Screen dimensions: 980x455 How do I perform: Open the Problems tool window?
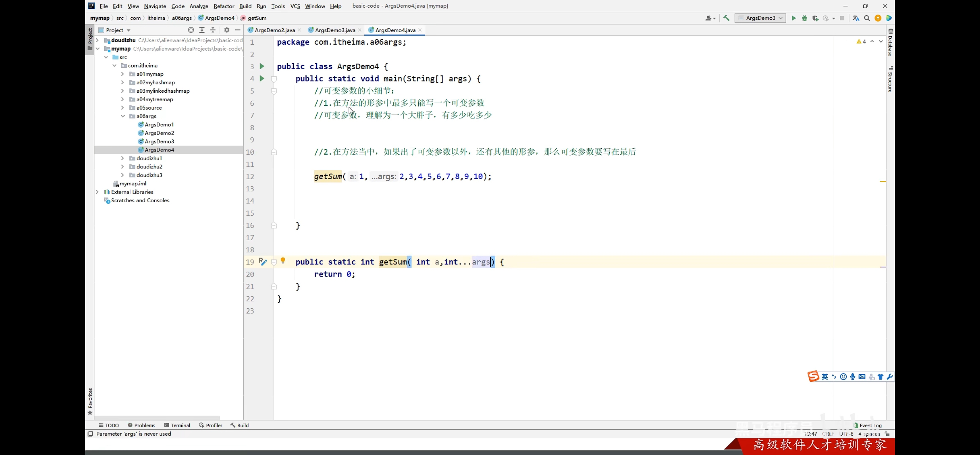pos(141,425)
